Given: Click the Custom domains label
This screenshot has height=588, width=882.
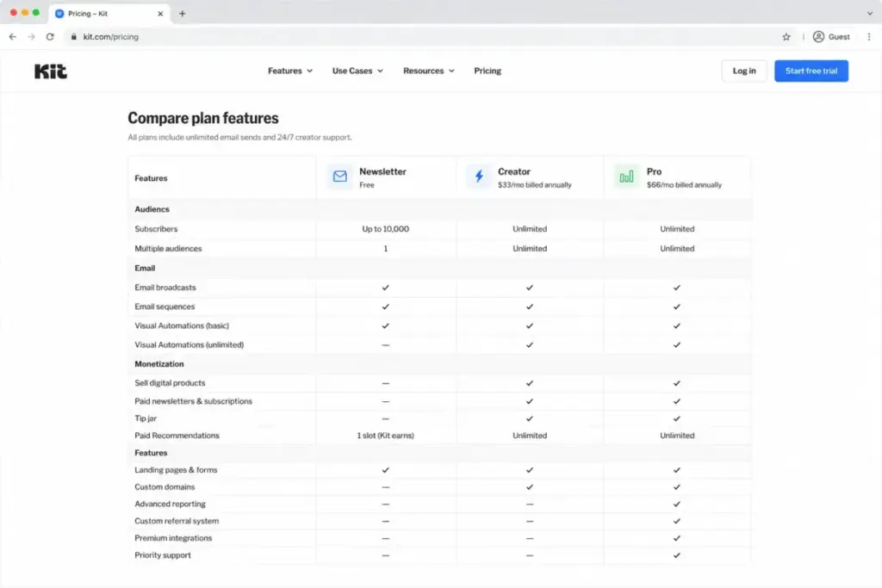Looking at the screenshot, I should 165,486.
